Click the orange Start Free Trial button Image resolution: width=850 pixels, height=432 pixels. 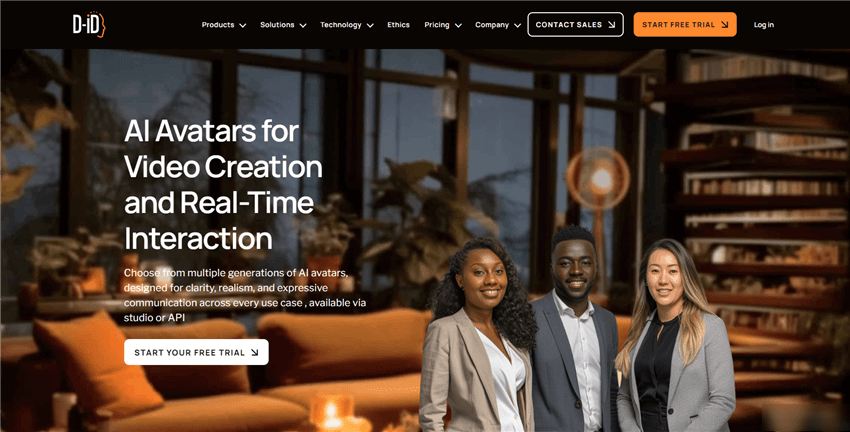click(685, 24)
